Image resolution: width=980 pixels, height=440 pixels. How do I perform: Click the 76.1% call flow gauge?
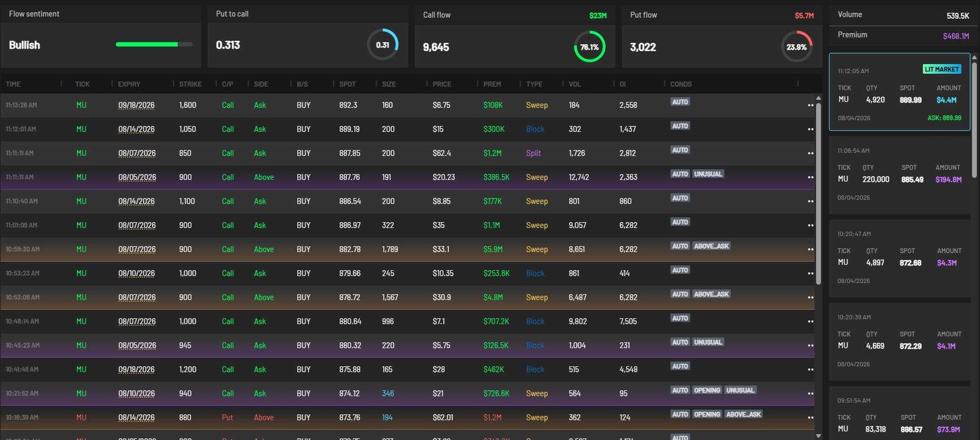tap(590, 47)
